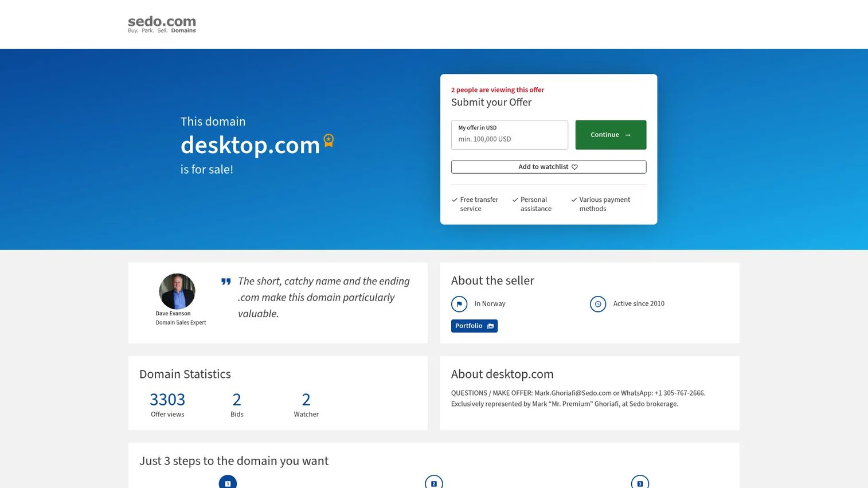Open the sedo.com logo homepage

162,25
